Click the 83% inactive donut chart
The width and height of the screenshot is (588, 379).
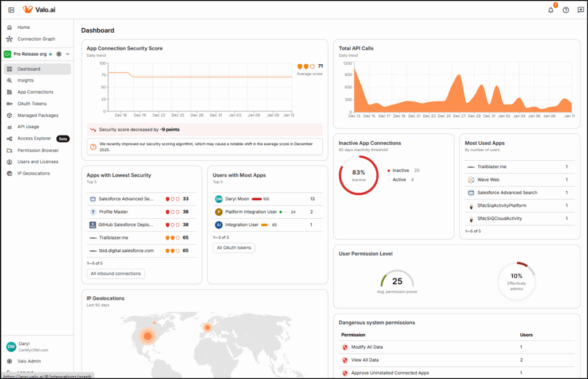359,175
